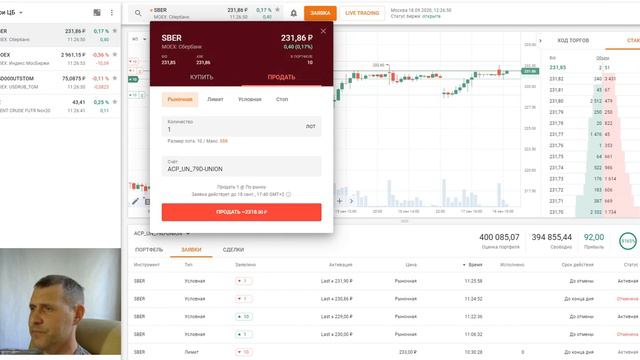Screen dimensions: 640x360
Task: Open the Счёт account field in dialog
Action: click(x=241, y=166)
